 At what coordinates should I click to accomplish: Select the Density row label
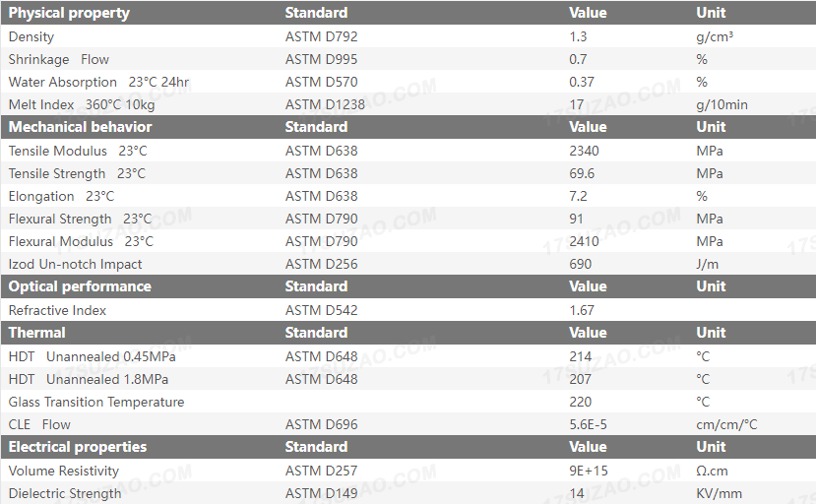(x=31, y=36)
